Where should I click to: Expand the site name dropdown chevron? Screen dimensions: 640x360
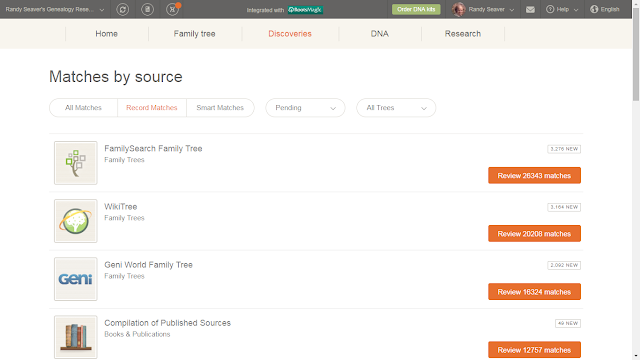pyautogui.click(x=102, y=10)
